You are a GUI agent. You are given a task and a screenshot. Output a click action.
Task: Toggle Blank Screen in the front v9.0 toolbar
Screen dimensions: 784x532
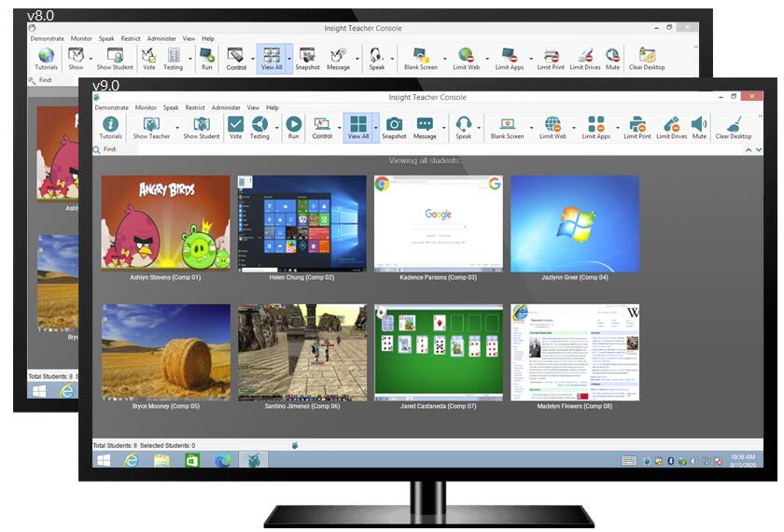point(508,125)
